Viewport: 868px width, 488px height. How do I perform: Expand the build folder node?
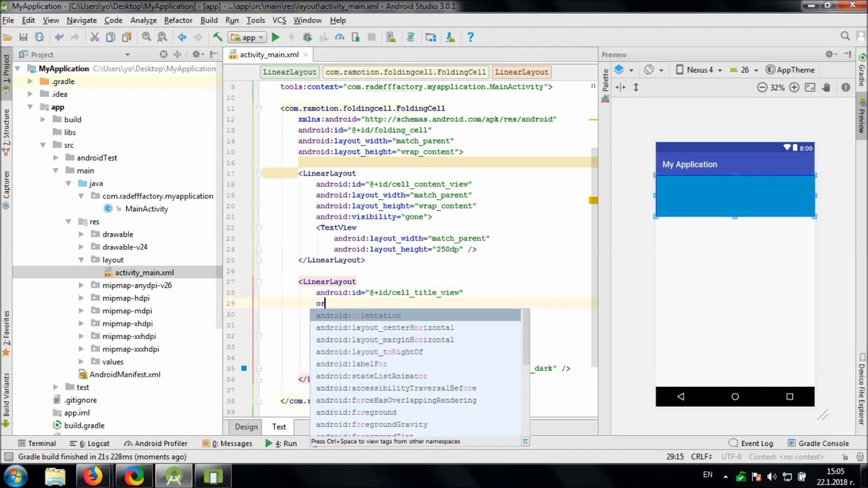click(x=43, y=119)
